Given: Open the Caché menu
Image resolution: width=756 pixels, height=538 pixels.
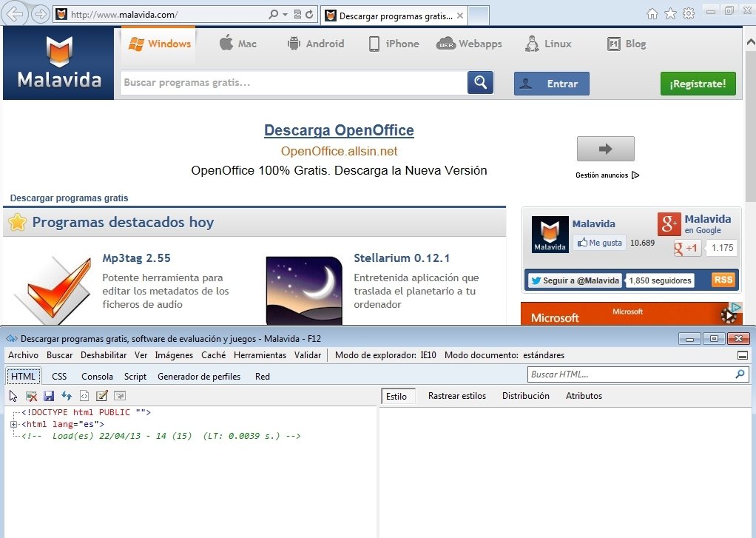Looking at the screenshot, I should pyautogui.click(x=214, y=355).
